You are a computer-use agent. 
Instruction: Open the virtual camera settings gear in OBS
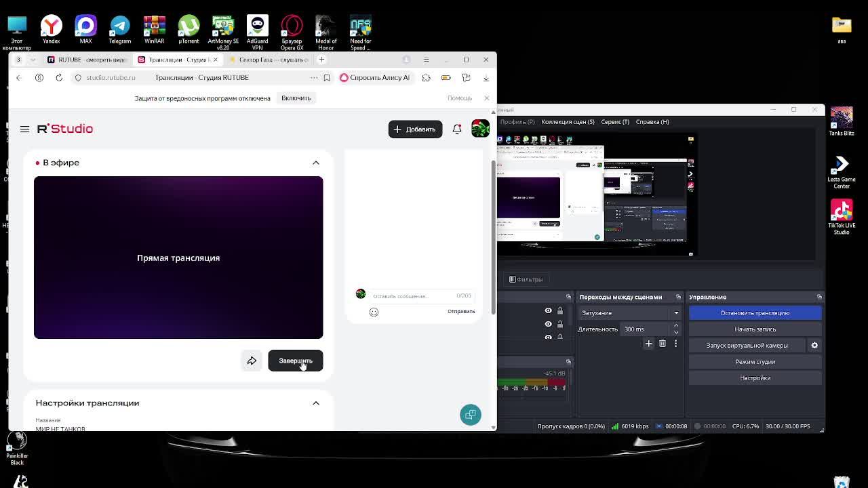point(814,346)
